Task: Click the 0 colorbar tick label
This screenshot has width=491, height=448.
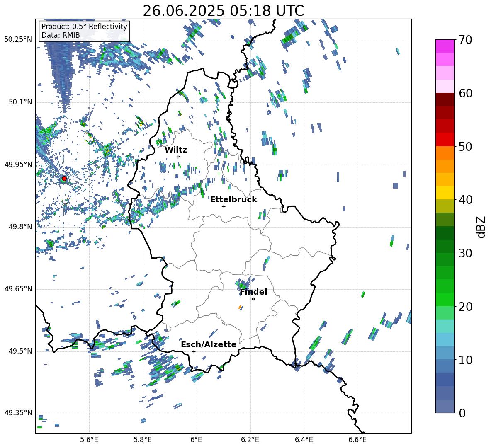Action: (462, 413)
